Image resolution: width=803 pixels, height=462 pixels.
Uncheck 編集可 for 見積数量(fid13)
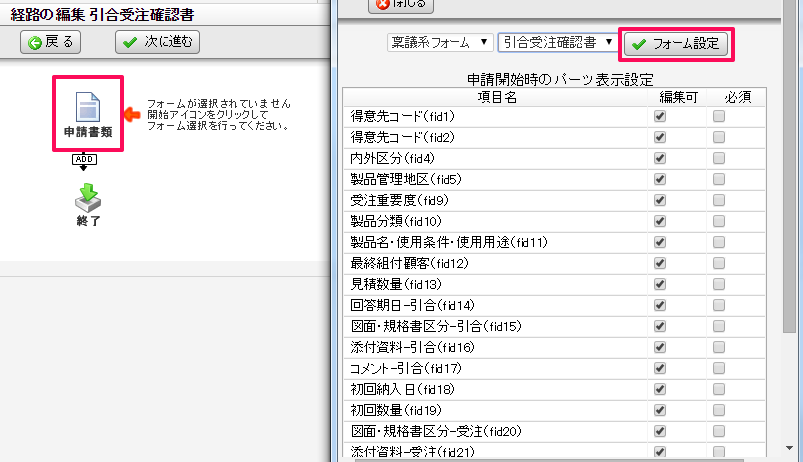[660, 284]
